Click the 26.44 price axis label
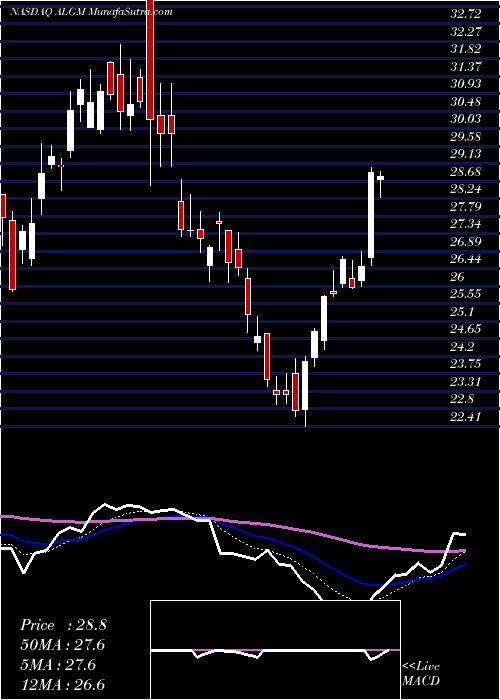The image size is (500, 700). point(466,259)
